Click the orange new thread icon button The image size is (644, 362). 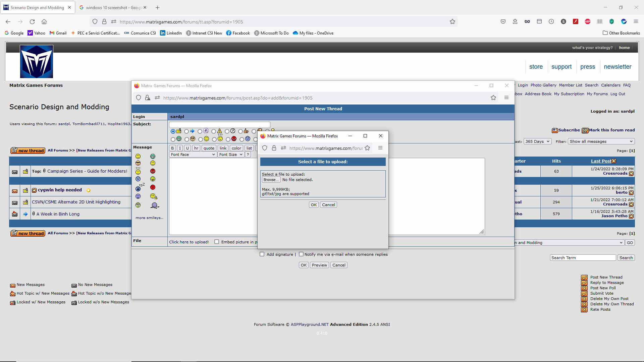coord(28,150)
